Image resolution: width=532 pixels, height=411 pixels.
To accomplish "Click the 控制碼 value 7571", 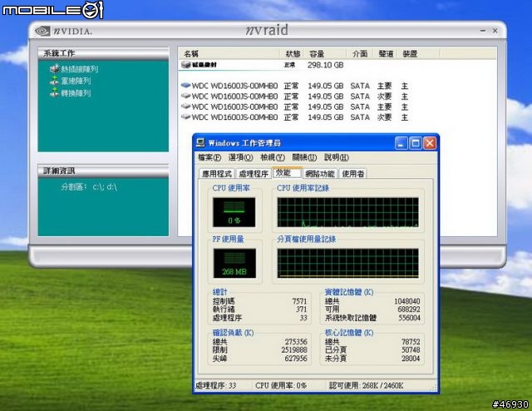I will point(299,301).
